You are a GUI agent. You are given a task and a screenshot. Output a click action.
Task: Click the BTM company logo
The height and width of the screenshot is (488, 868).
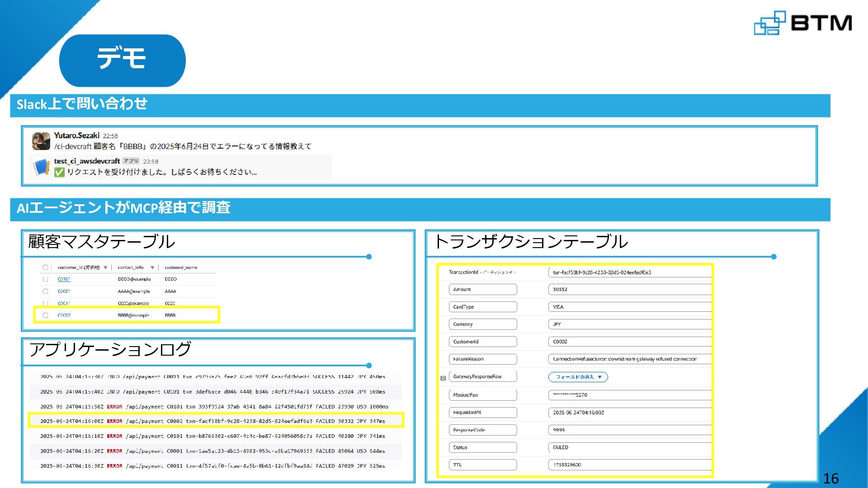802,23
